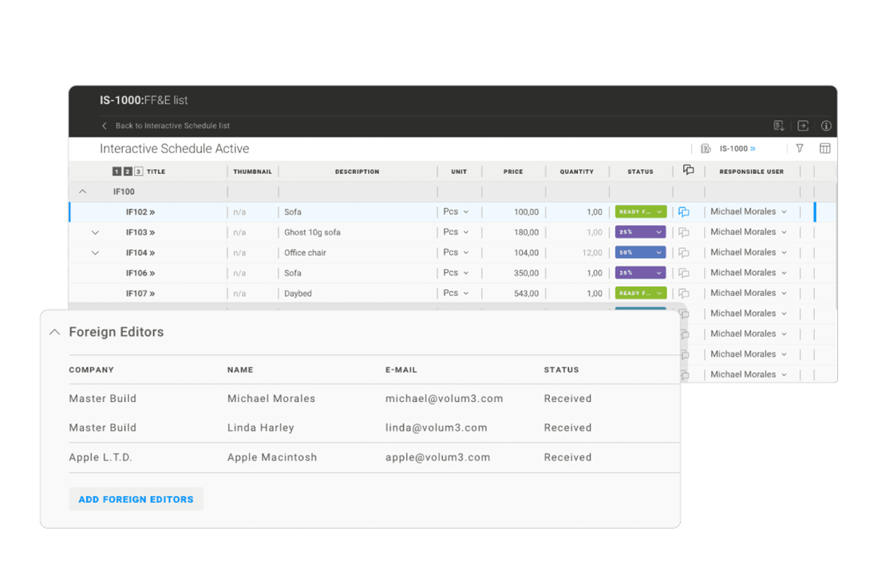
Task: Click the Add Foreign Editors button
Action: 136,499
